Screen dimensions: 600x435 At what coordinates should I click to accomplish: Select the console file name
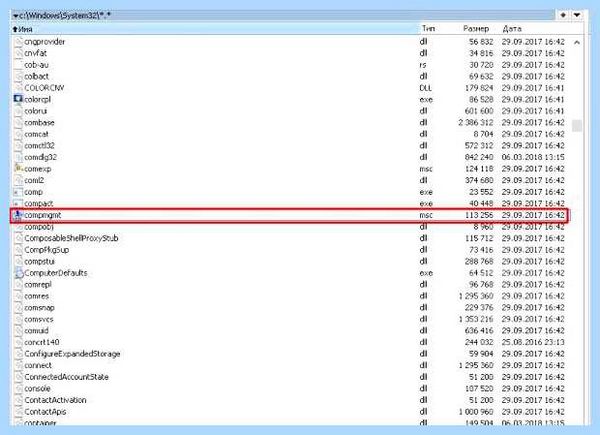click(38, 388)
